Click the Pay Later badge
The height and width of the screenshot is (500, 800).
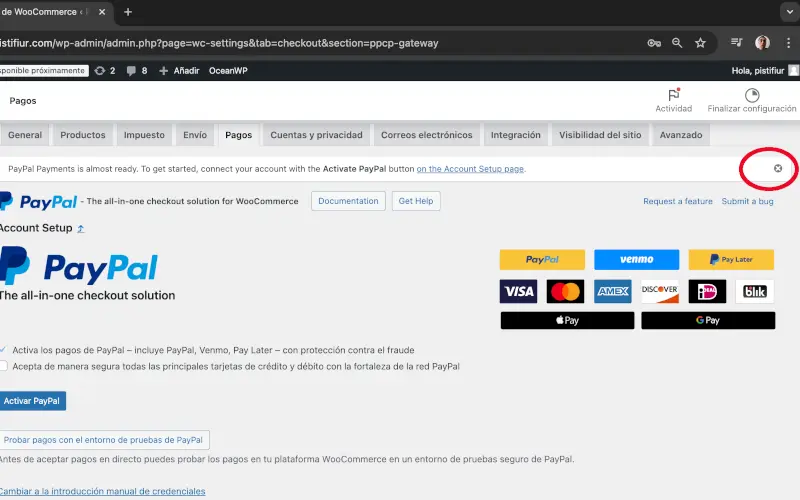pyautogui.click(x=731, y=259)
